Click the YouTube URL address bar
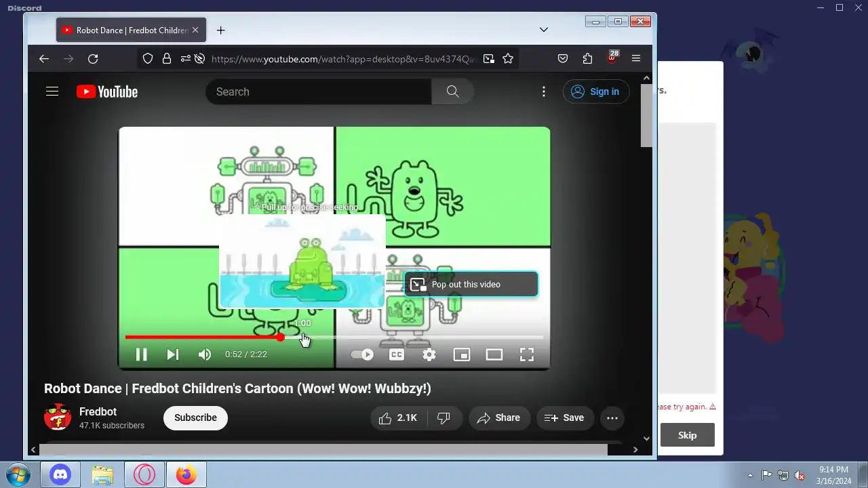The height and width of the screenshot is (488, 868). [344, 59]
